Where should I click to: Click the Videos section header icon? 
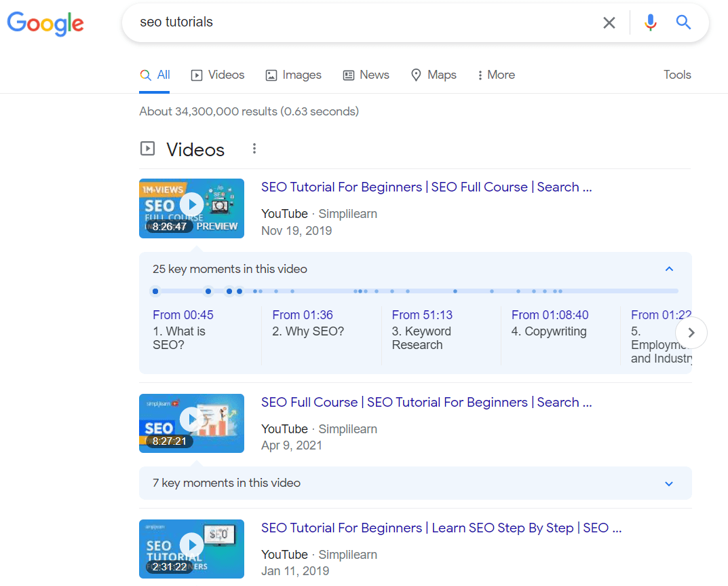pyautogui.click(x=147, y=148)
